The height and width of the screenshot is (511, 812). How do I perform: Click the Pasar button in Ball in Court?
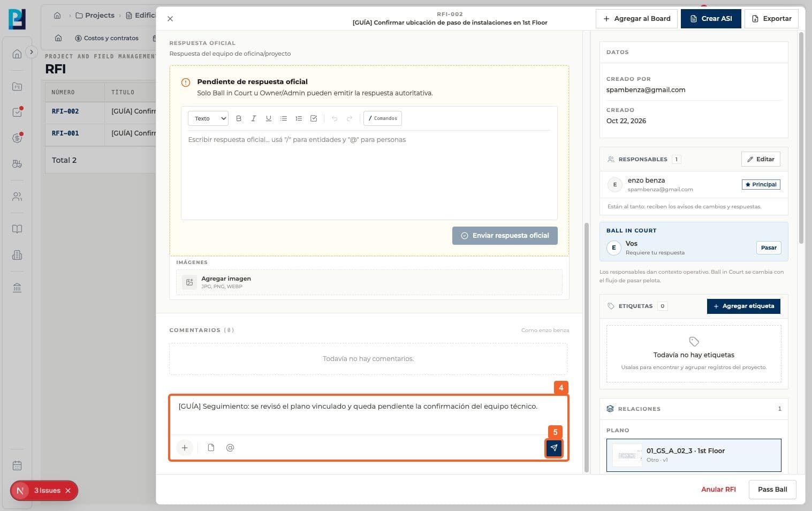point(769,247)
